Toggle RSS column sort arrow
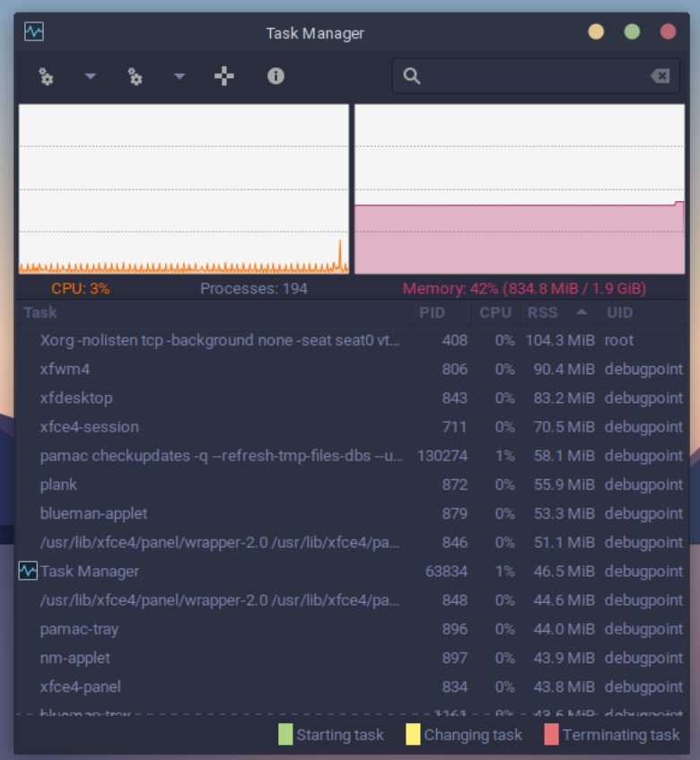Screen dimensions: 700x760 click(582, 312)
